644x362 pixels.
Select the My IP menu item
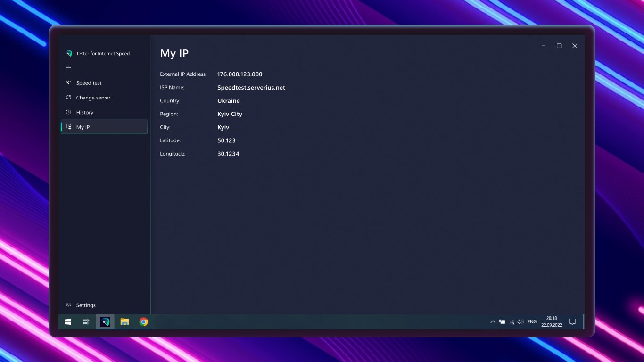click(104, 127)
